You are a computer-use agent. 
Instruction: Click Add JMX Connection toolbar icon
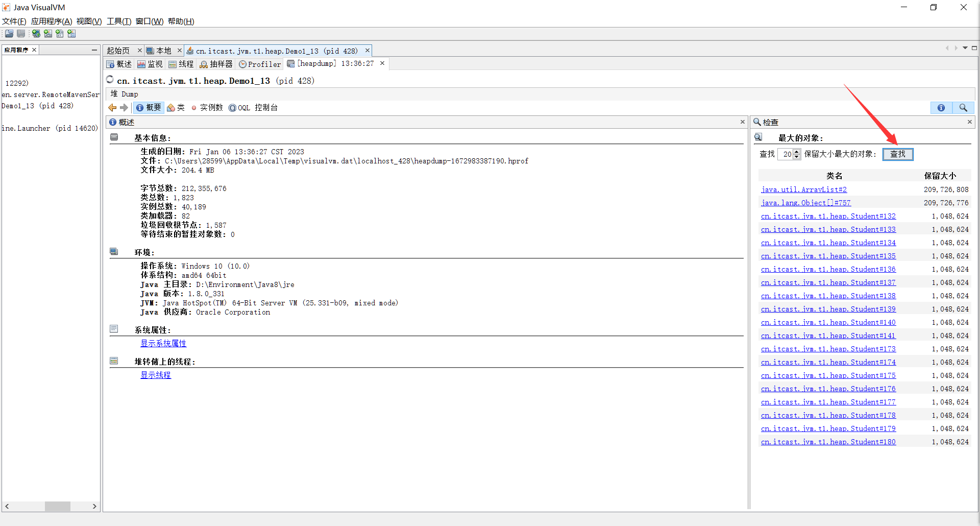tap(48, 34)
